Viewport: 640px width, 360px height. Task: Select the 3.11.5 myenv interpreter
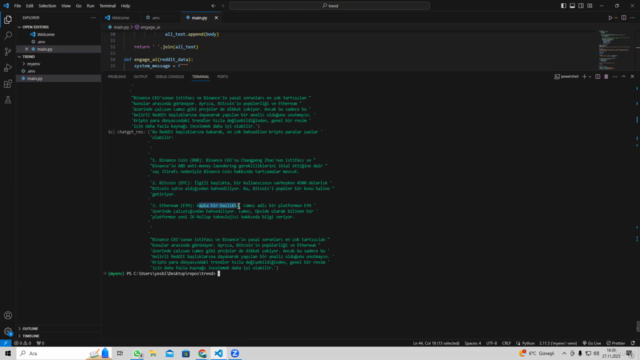pyautogui.click(x=558, y=343)
